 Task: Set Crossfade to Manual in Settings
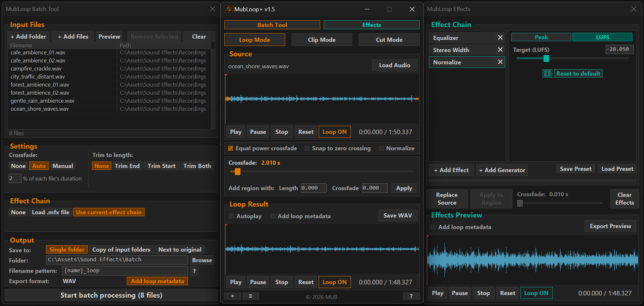(63, 166)
